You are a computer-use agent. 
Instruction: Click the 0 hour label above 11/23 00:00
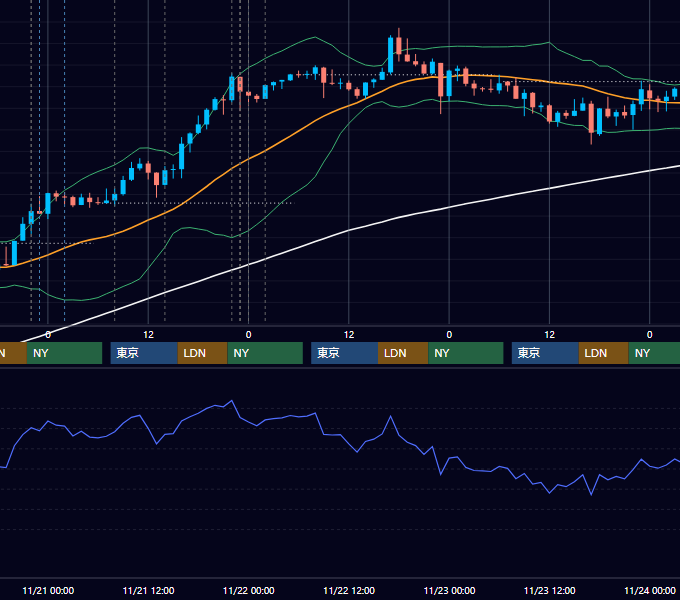point(449,335)
